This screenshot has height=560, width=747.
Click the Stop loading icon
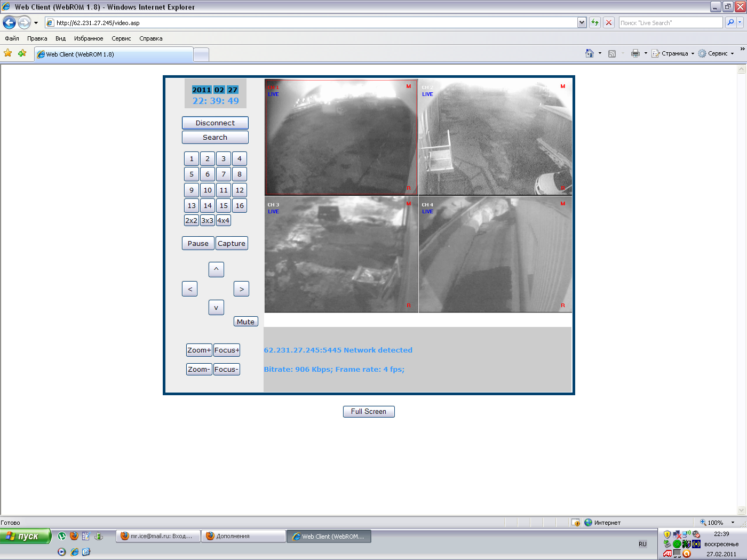click(x=608, y=22)
